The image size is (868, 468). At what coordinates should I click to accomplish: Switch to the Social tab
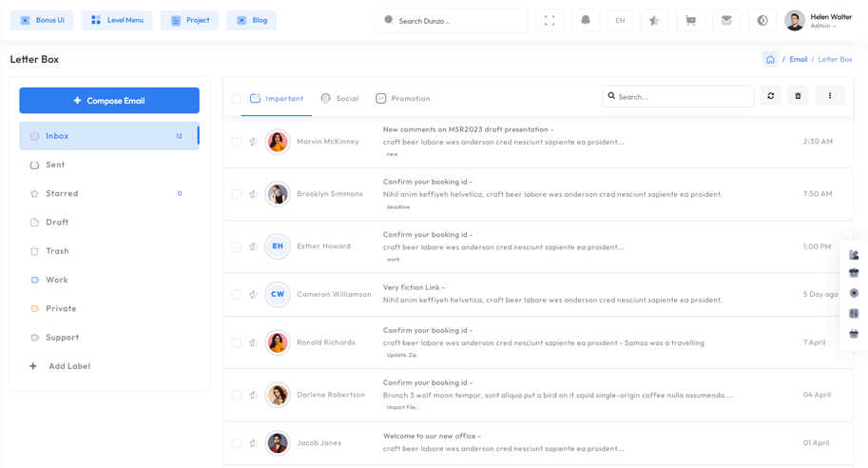[339, 98]
